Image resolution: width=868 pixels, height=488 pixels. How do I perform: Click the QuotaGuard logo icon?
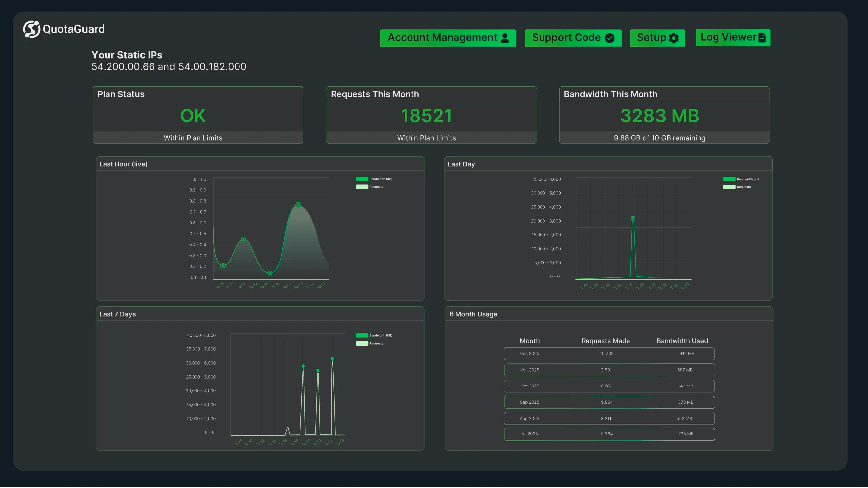point(31,29)
